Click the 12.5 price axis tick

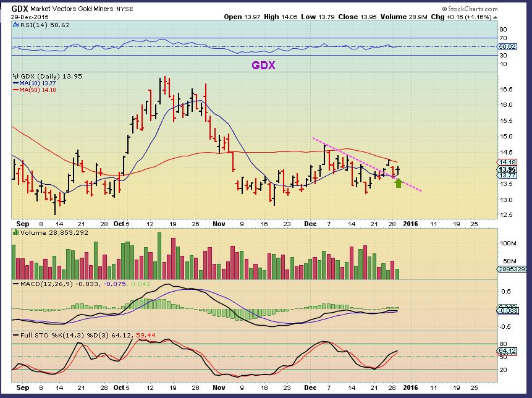coord(506,215)
